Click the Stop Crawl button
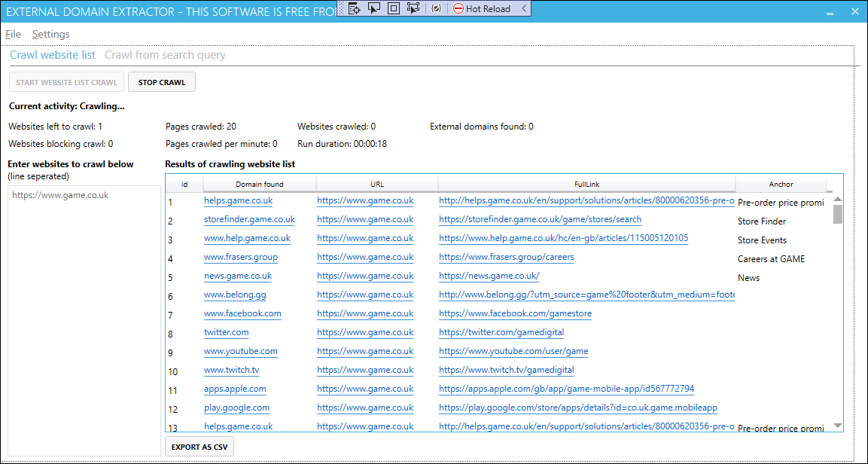Image resolution: width=868 pixels, height=464 pixels. pos(162,83)
